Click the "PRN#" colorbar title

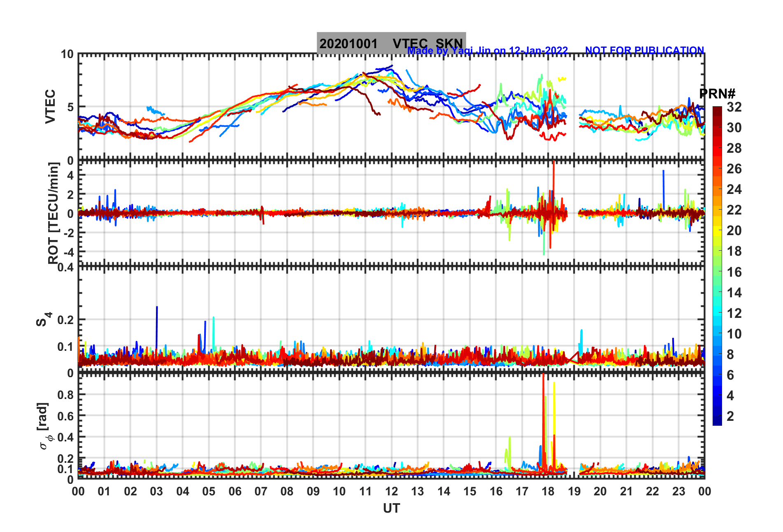[718, 94]
